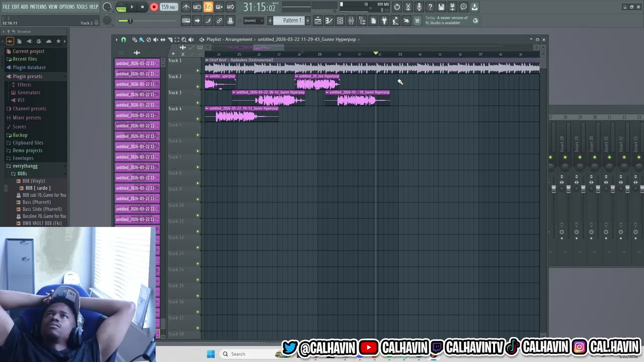Select the Draw pencil tool in Playlist
644x362 pixels.
pyautogui.click(x=134, y=40)
